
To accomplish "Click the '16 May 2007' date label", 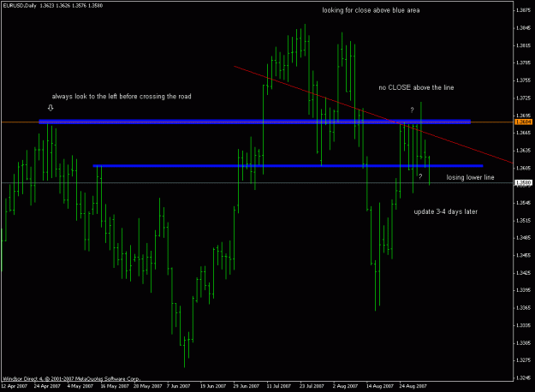I will (115, 386).
